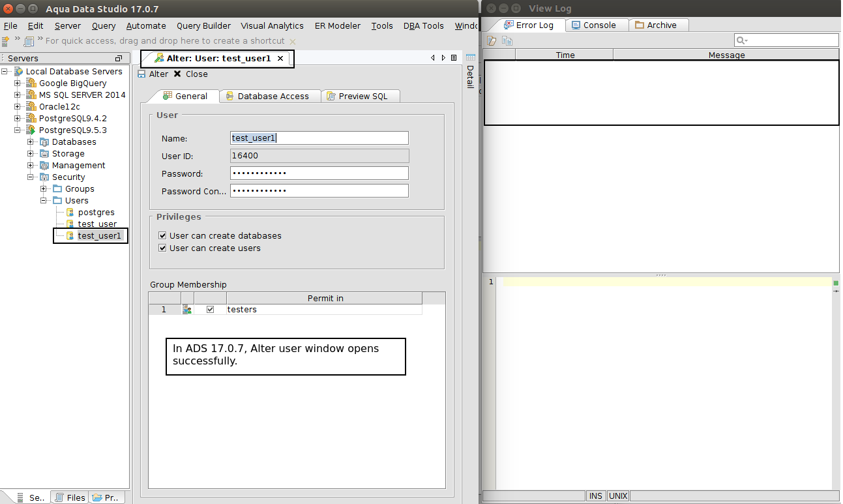843x504 pixels.
Task: Switch to the Database Access tab
Action: click(x=271, y=96)
